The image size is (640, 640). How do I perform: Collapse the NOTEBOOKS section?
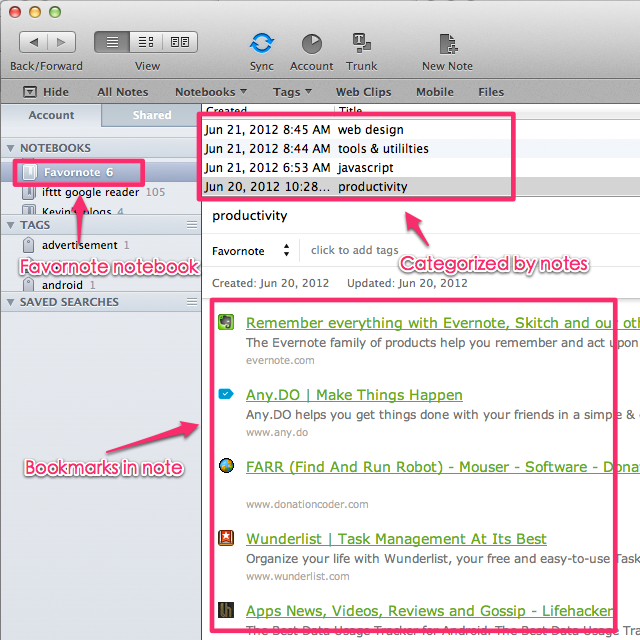11,148
